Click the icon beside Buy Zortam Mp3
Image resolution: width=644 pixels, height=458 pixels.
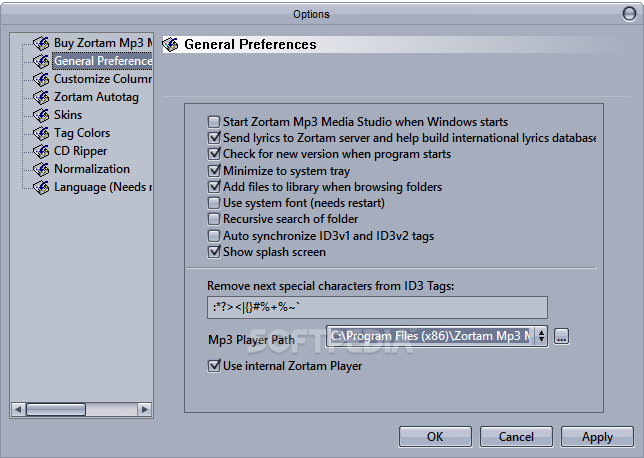coord(41,43)
